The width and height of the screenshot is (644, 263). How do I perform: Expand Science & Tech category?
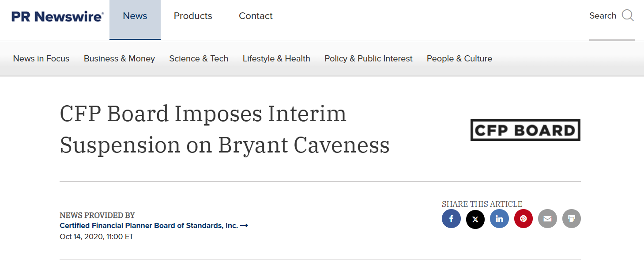199,59
